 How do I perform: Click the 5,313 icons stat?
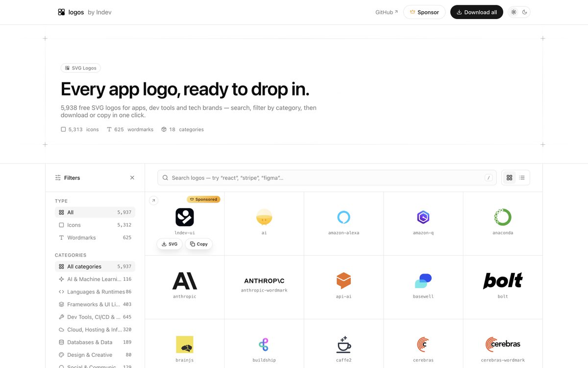pyautogui.click(x=80, y=130)
